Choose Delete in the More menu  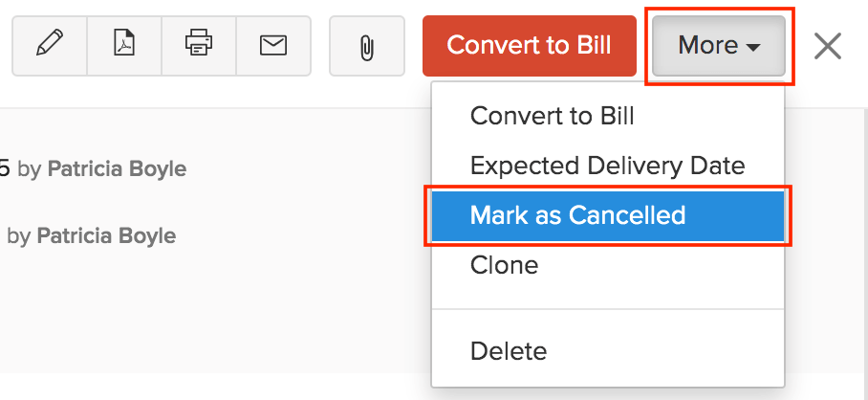coord(509,351)
